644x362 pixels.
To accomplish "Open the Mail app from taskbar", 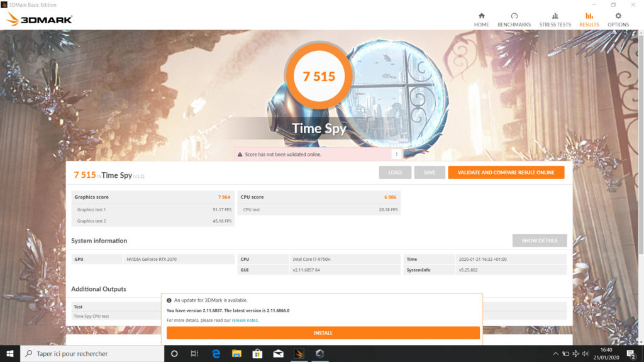I will tap(279, 353).
